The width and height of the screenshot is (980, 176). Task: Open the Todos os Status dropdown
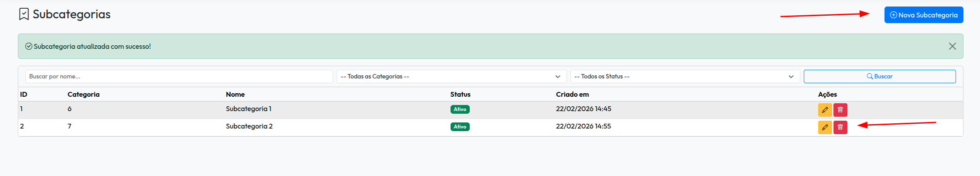tap(685, 76)
